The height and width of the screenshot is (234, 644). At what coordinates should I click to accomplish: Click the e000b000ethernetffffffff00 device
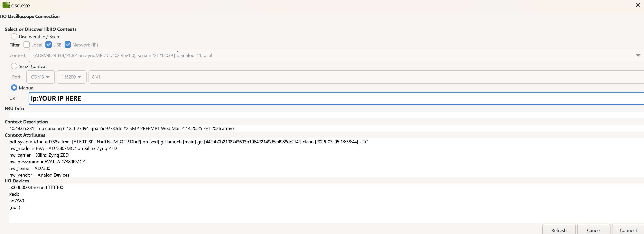(x=36, y=187)
